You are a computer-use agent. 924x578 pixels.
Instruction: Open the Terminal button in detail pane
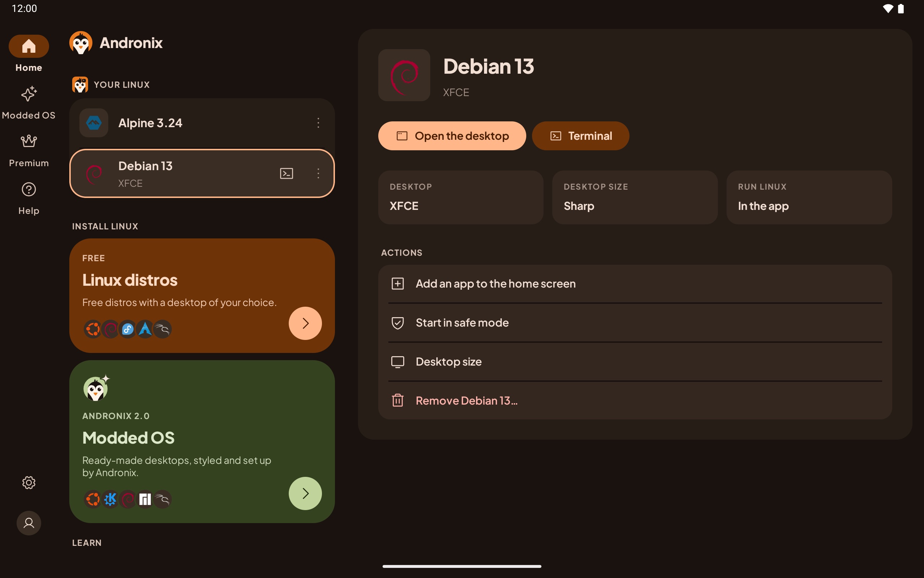pos(580,136)
